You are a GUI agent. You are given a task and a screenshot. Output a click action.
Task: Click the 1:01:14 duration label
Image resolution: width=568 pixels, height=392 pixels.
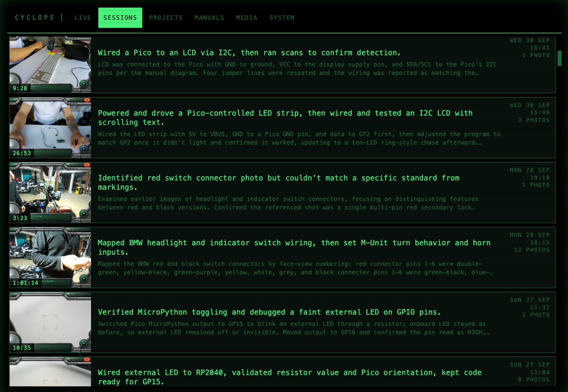pyautogui.click(x=26, y=283)
